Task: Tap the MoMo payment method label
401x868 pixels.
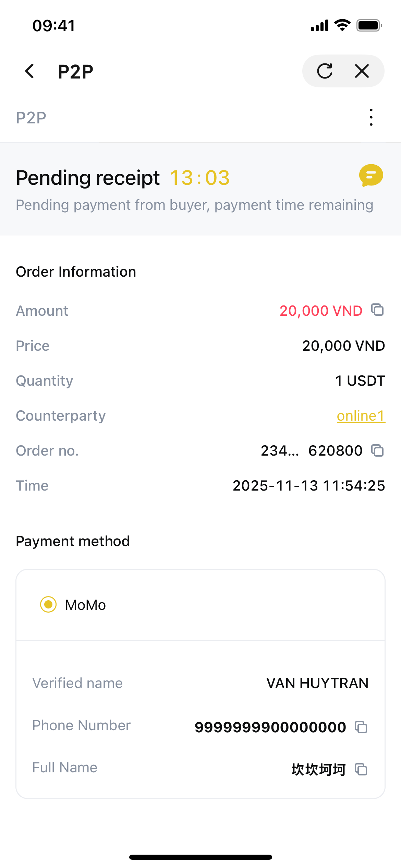Action: click(x=85, y=605)
